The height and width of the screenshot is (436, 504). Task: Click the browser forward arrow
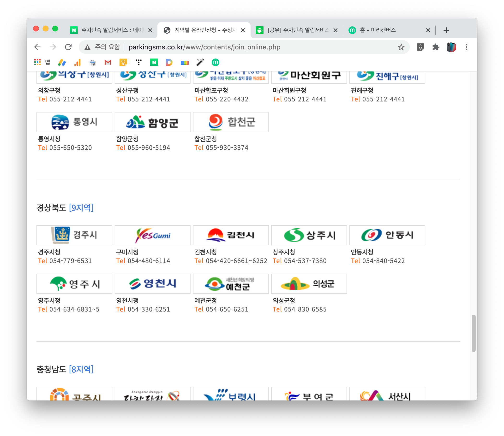[x=53, y=47]
